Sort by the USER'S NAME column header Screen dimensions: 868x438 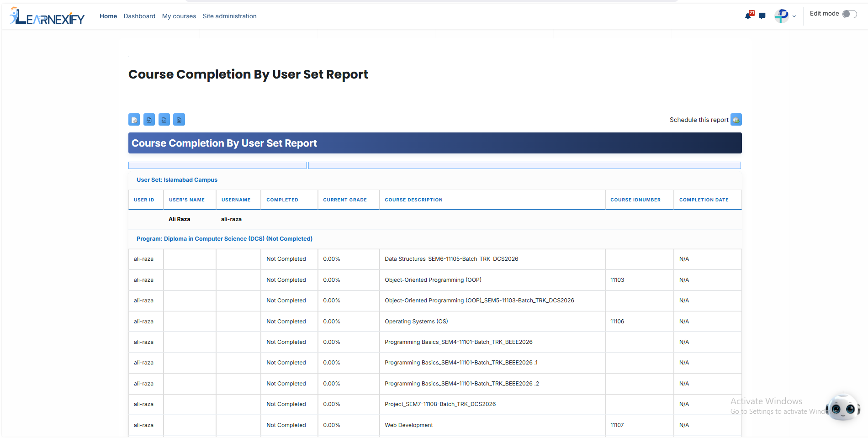[x=187, y=200]
